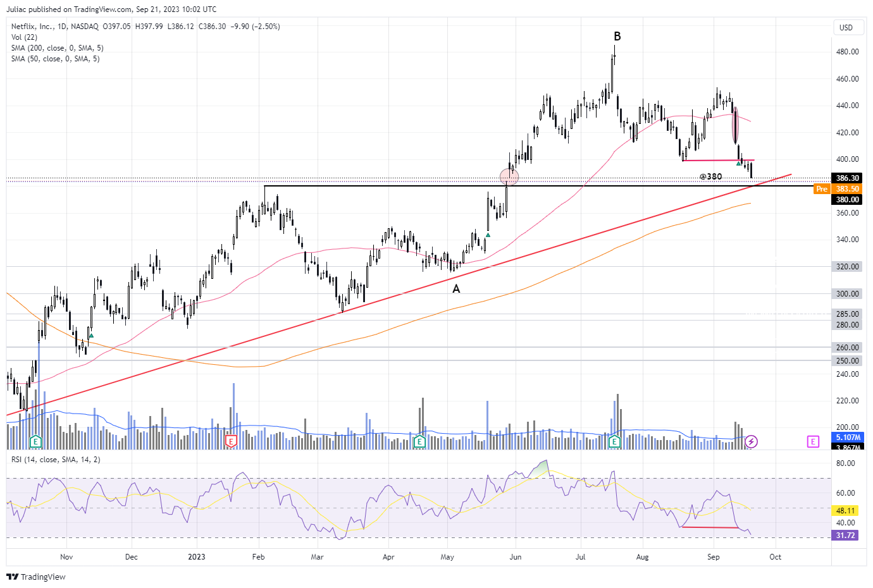Click the purple lightning bolt event icon
This screenshot has width=873, height=588.
pos(751,441)
